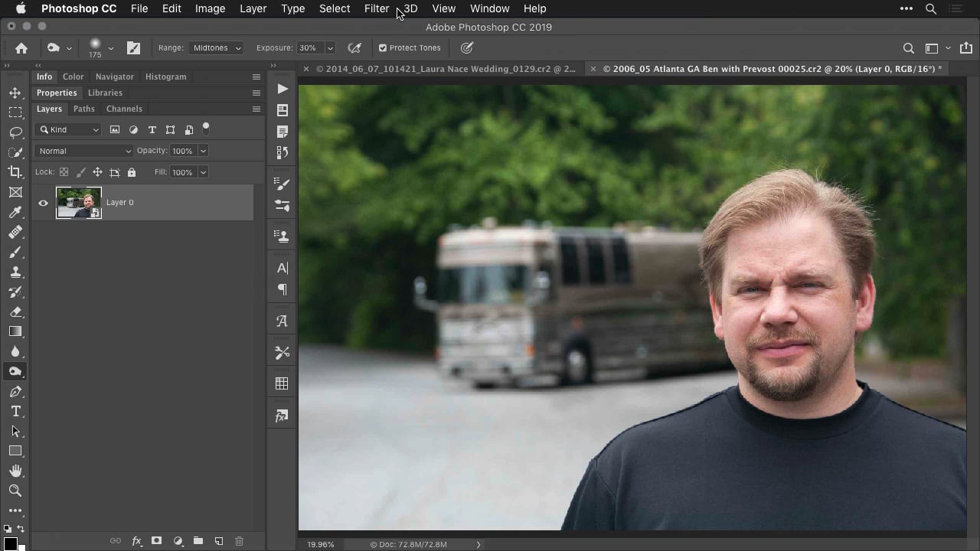Select the Spot Healing Brush tool

[x=15, y=232]
